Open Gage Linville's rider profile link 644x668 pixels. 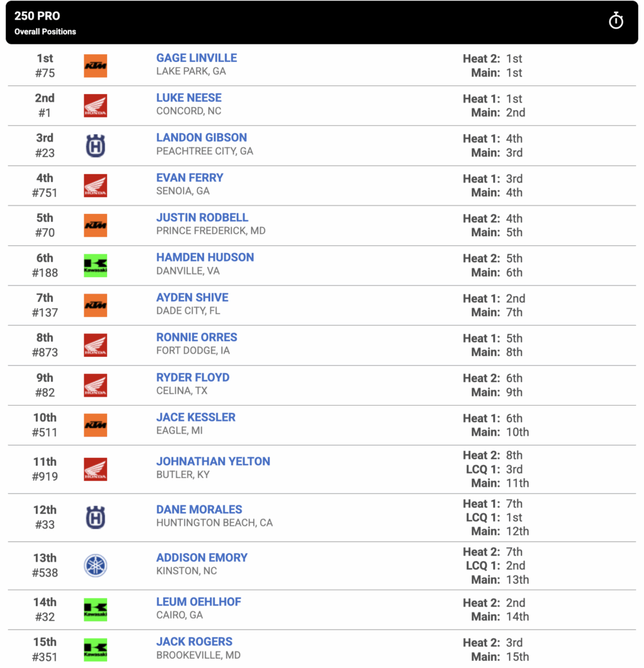(196, 58)
